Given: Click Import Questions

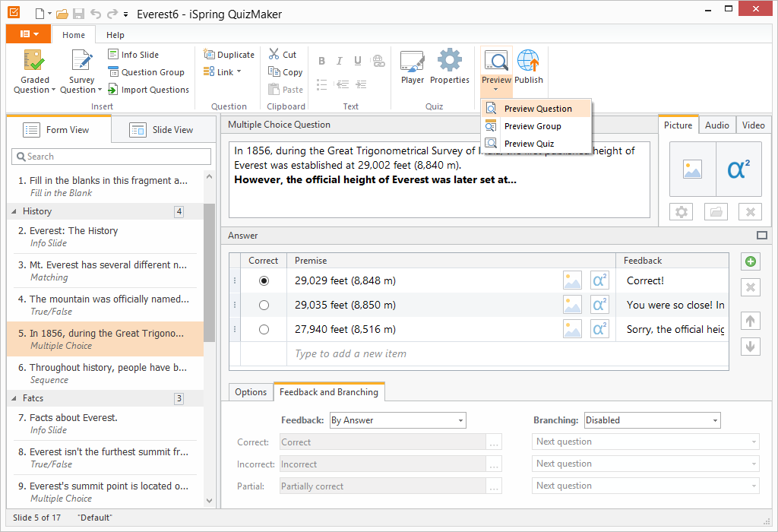Looking at the screenshot, I should (x=148, y=90).
